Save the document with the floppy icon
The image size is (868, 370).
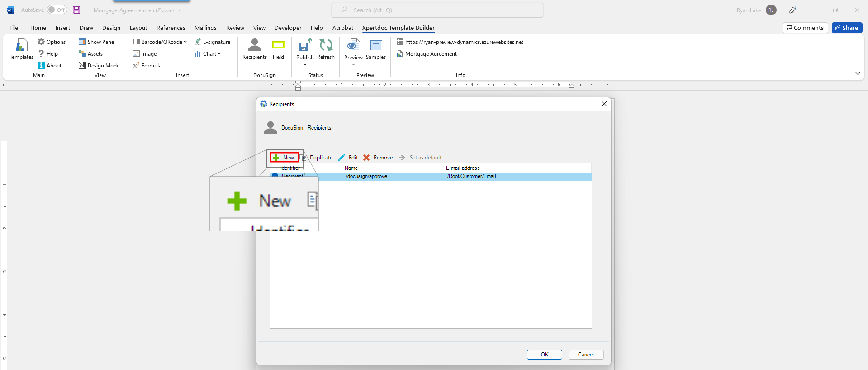click(x=76, y=10)
